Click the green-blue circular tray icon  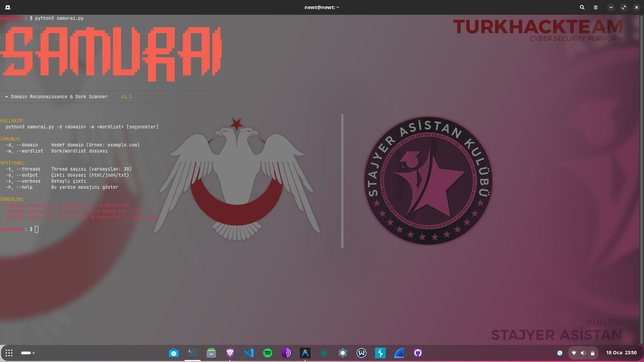[560, 353]
